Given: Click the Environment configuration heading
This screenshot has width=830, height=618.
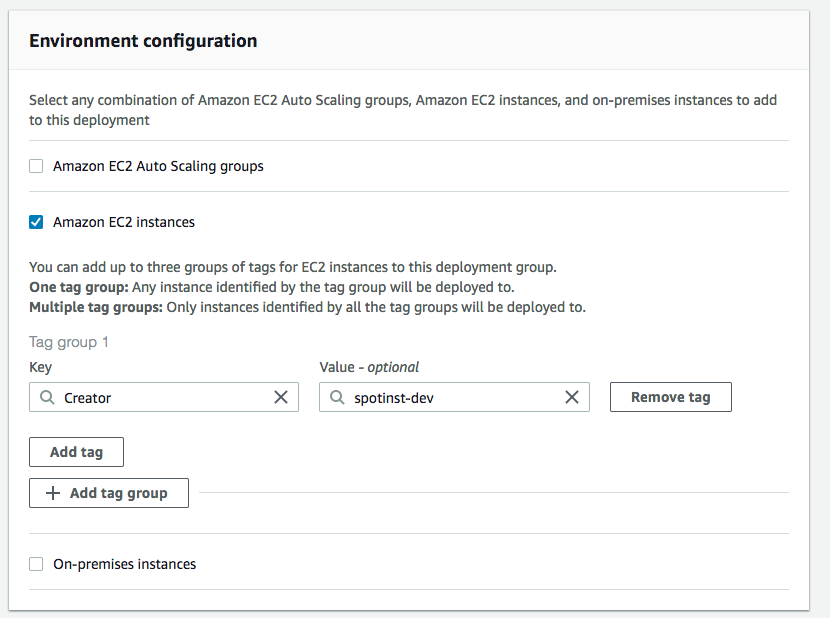Looking at the screenshot, I should pyautogui.click(x=143, y=41).
